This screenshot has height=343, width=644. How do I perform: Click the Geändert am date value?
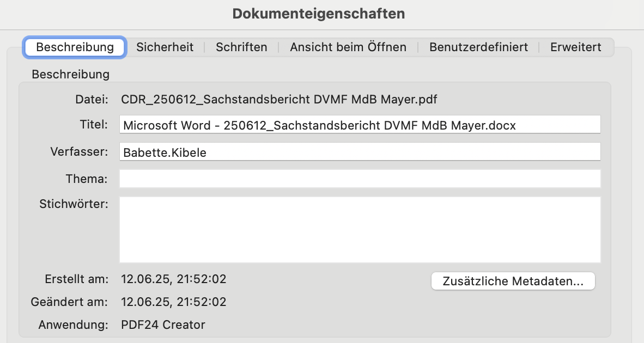173,302
